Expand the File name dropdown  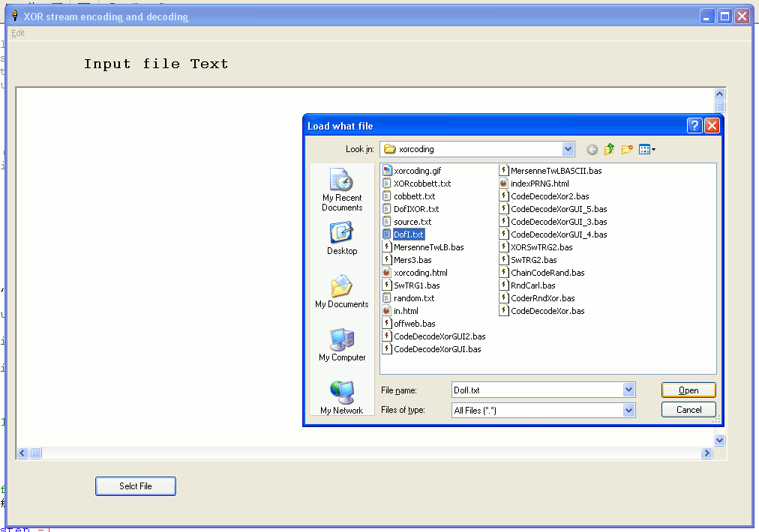[x=628, y=390]
